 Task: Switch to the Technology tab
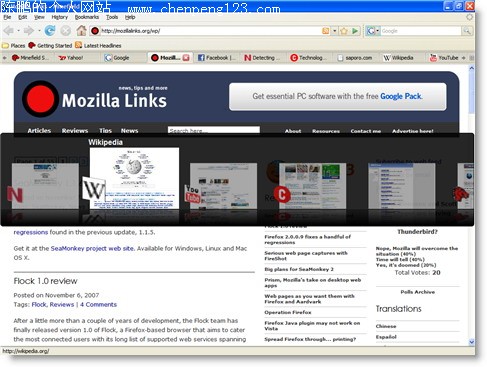[x=308, y=58]
